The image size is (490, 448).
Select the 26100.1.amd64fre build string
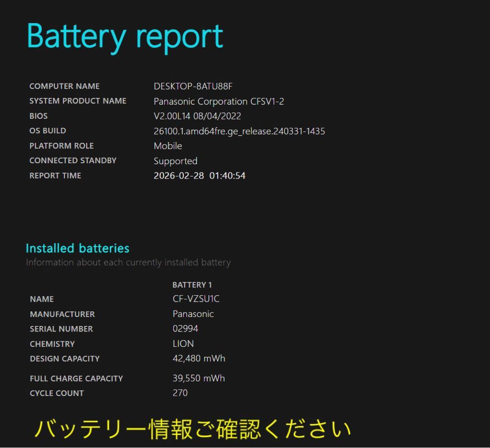(x=240, y=131)
